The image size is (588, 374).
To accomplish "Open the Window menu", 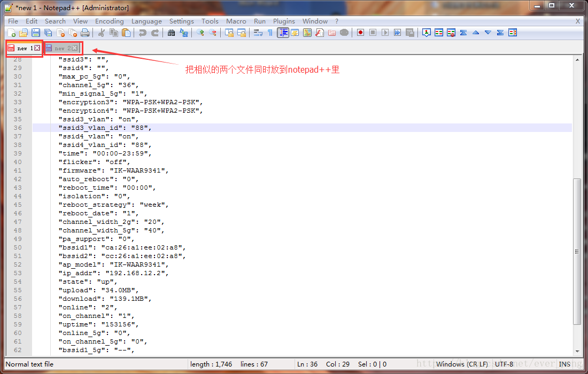I will click(315, 21).
